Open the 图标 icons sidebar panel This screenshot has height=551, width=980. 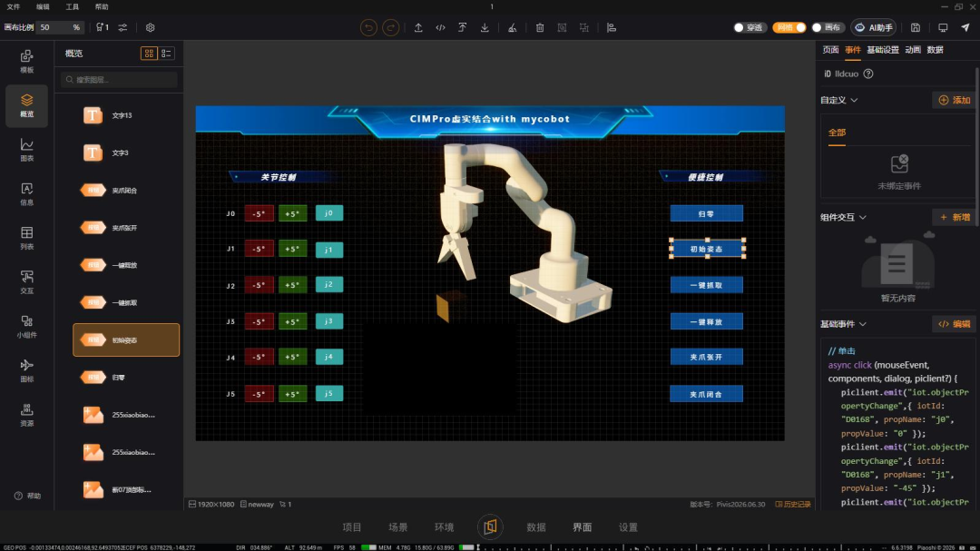click(x=27, y=370)
